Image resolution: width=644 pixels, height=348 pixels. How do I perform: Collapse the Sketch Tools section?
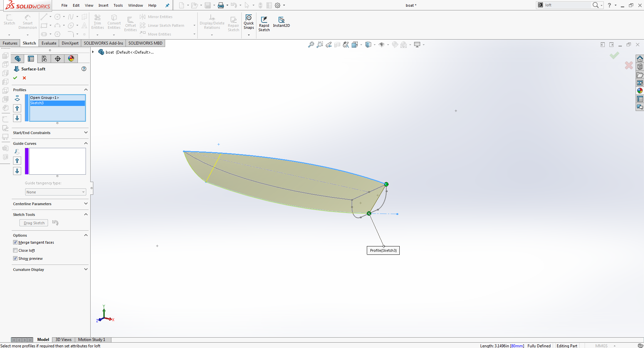[x=86, y=215]
